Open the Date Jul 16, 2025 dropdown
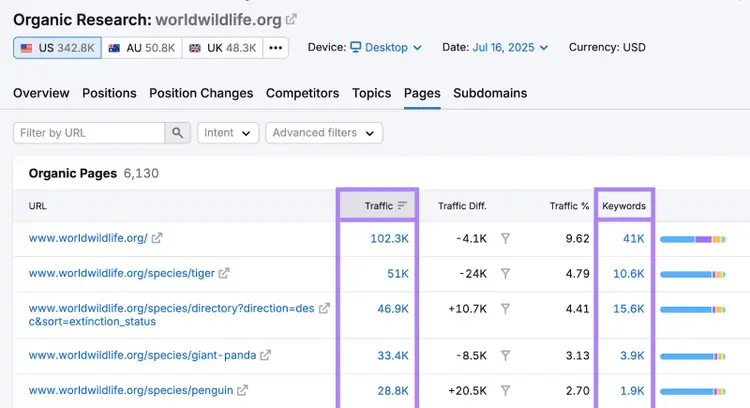Screen dimensions: 750x408 [x=510, y=47]
